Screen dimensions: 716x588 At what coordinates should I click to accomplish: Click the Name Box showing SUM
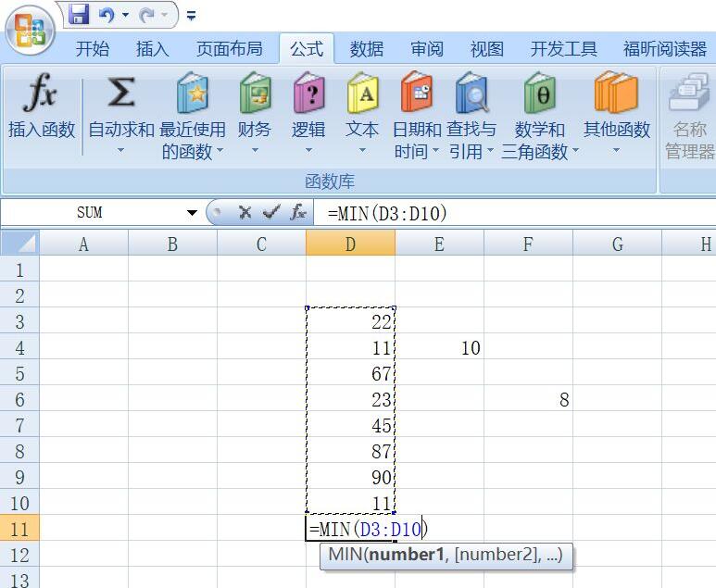pos(92,213)
